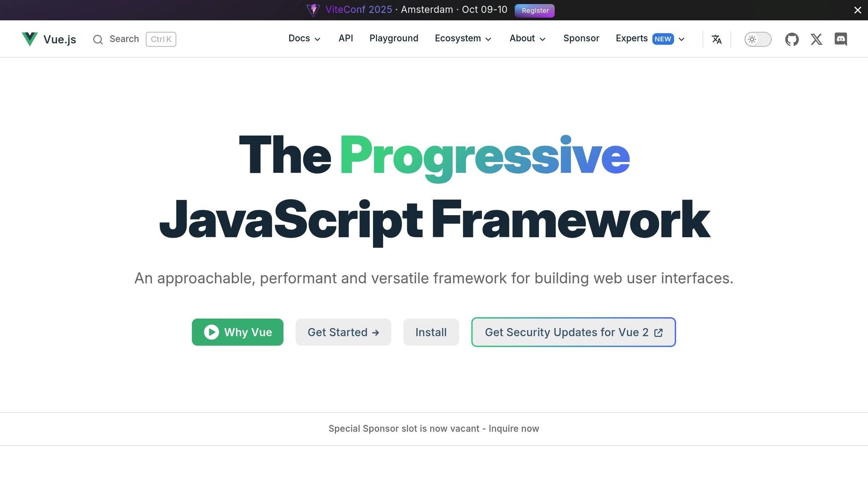Screen dimensions: 868x488
Task: Click into the Search field
Action: [x=134, y=39]
